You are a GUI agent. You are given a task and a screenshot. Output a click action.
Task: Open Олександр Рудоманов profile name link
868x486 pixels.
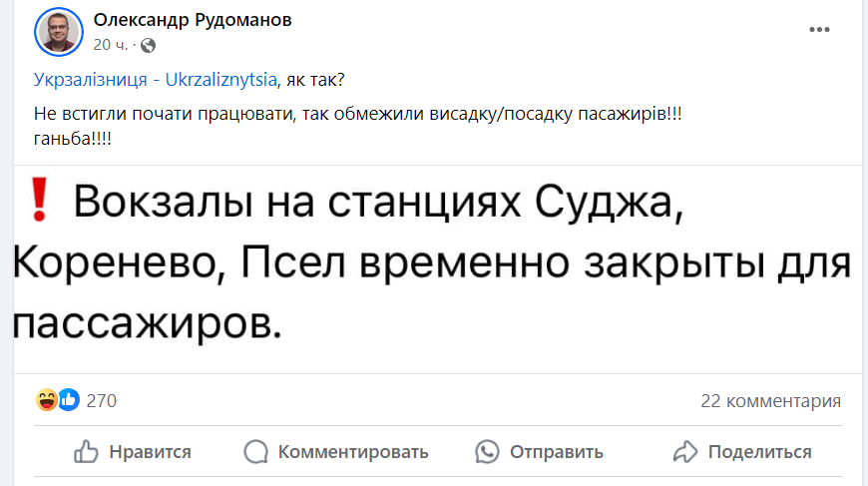[192, 20]
